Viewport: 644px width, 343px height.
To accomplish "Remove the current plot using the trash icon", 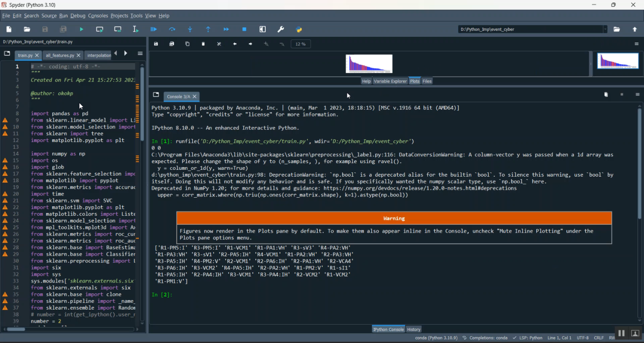I will coord(203,44).
